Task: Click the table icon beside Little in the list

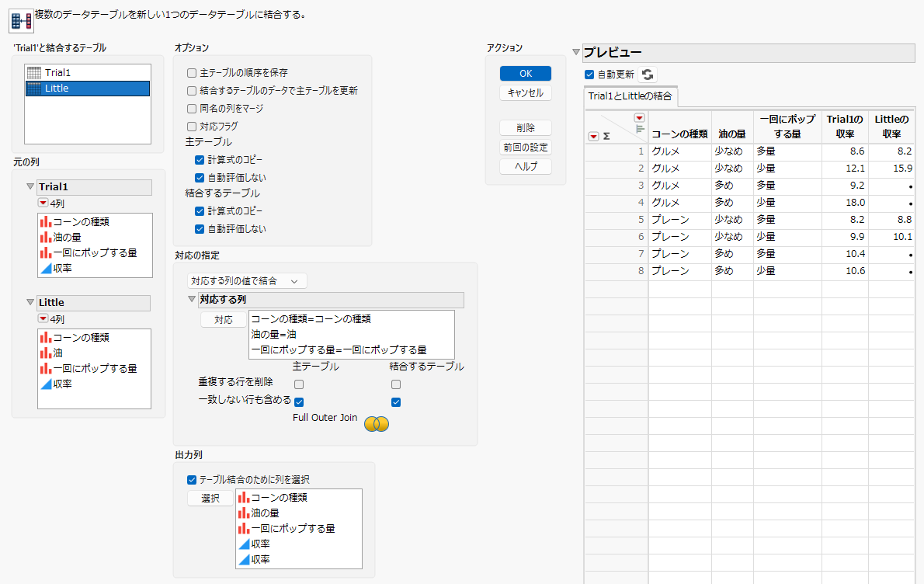Action: point(34,89)
